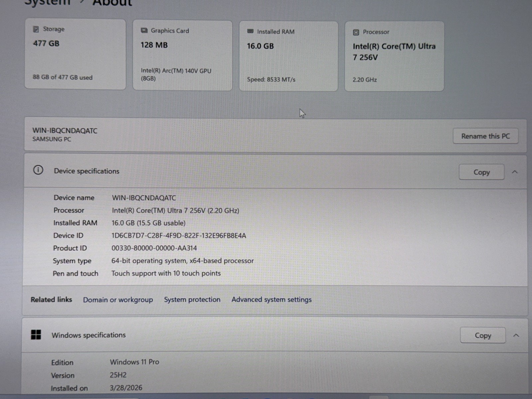
Task: Open Advanced system settings link
Action: coord(272,299)
